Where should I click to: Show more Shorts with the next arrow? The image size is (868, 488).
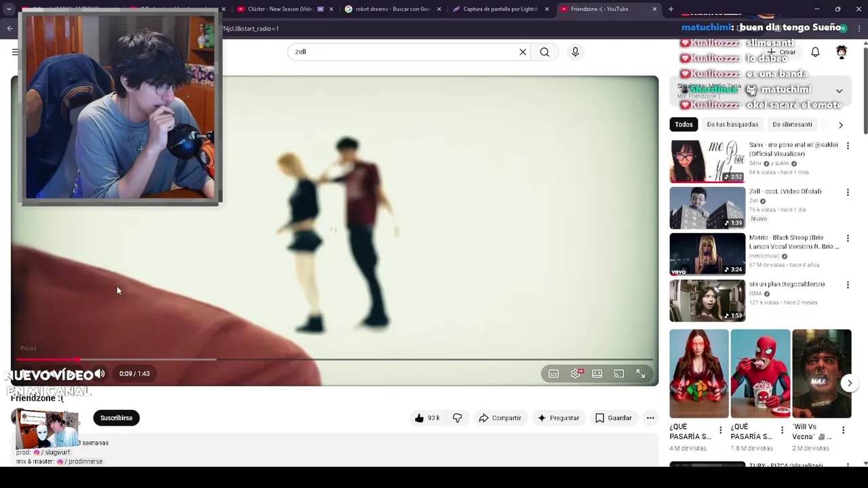[850, 384]
